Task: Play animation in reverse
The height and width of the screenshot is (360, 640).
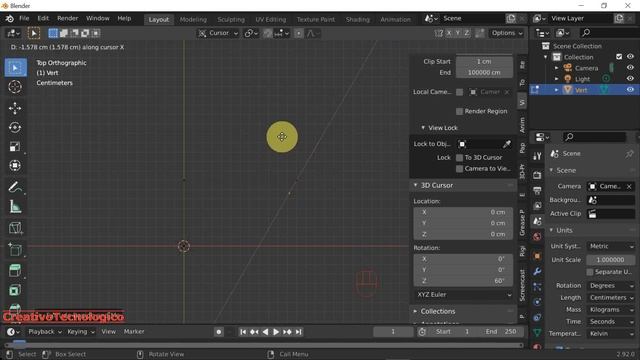Action: click(x=265, y=332)
